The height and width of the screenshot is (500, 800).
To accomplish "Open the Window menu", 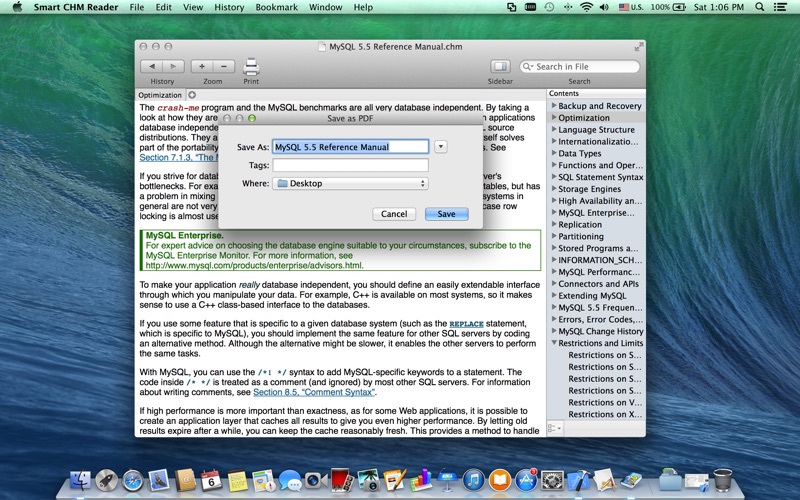I will (x=325, y=7).
